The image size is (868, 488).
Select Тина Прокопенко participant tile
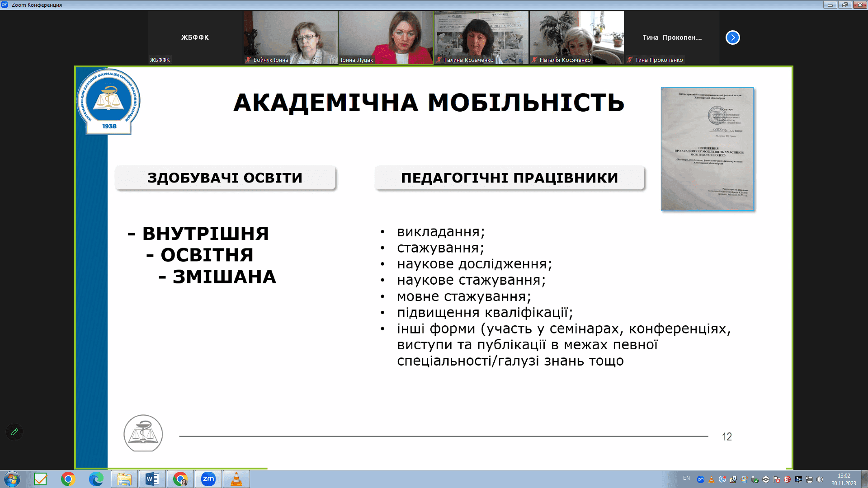pos(672,38)
